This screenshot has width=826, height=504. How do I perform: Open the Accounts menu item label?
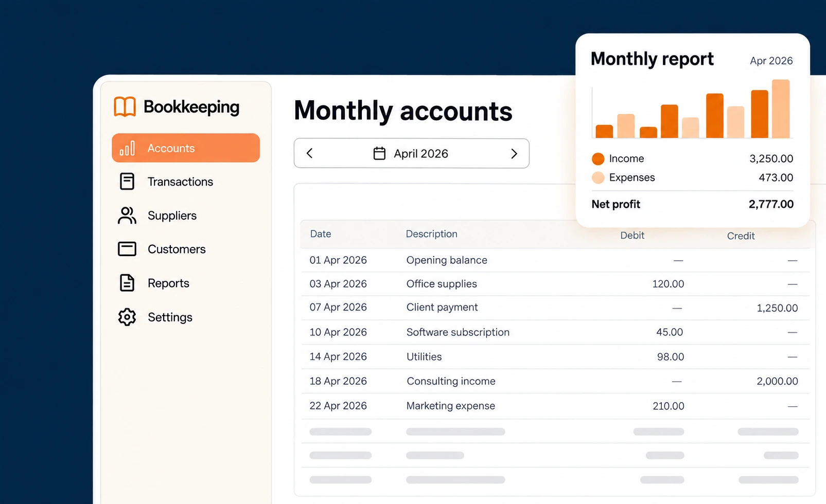pyautogui.click(x=171, y=148)
